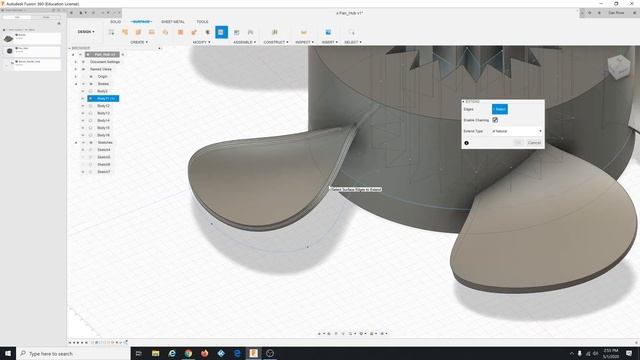Open the INSPECT dropdown menu
Screen dimensions: 640x360
point(304,42)
